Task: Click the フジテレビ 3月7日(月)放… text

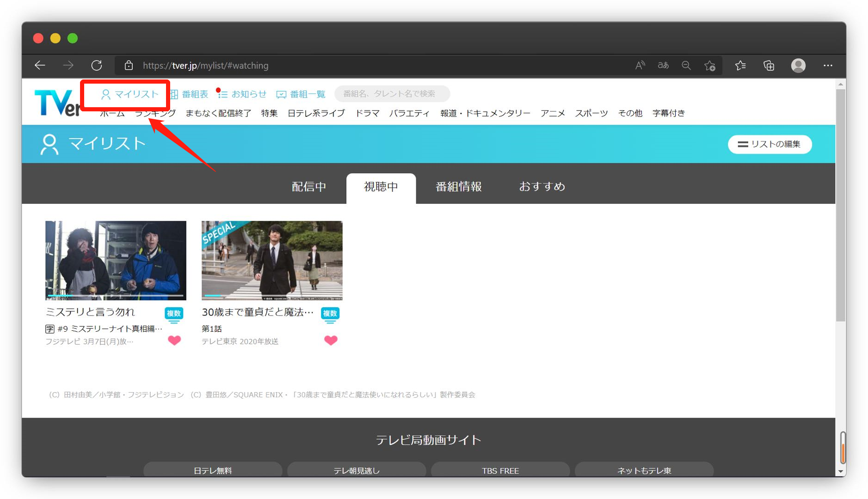Action: (89, 341)
